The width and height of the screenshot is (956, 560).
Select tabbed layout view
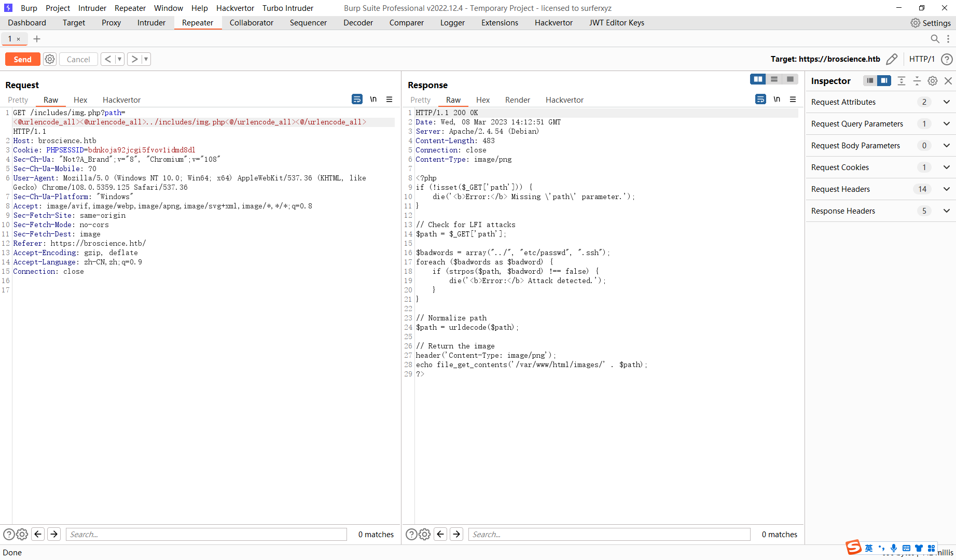[790, 79]
